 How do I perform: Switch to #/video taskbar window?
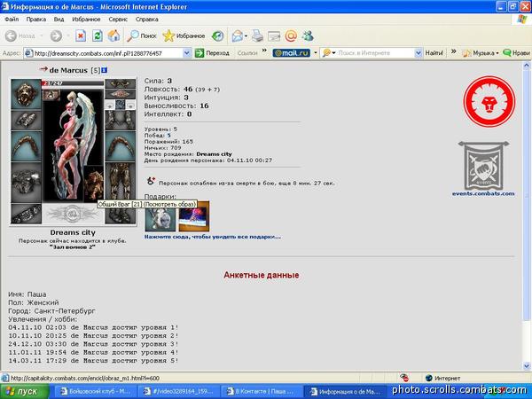(179, 392)
